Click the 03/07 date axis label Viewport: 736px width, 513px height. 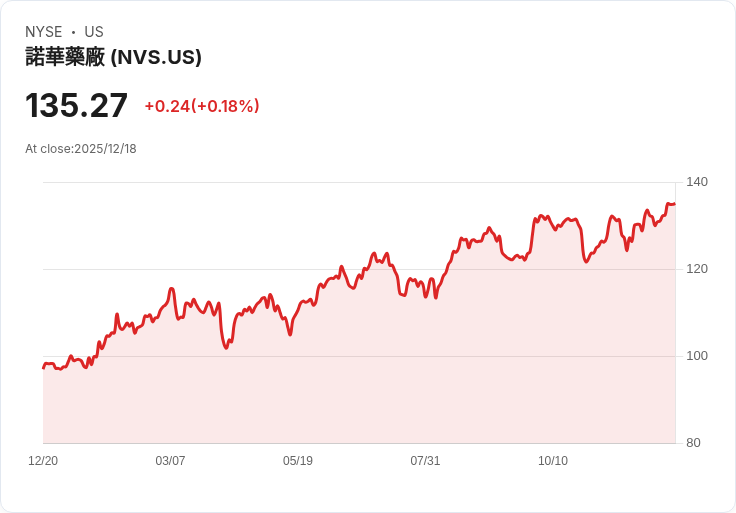tap(170, 461)
